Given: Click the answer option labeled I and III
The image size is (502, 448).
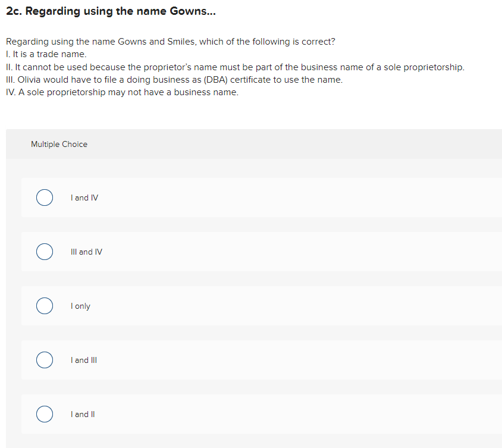Looking at the screenshot, I should (x=83, y=359).
